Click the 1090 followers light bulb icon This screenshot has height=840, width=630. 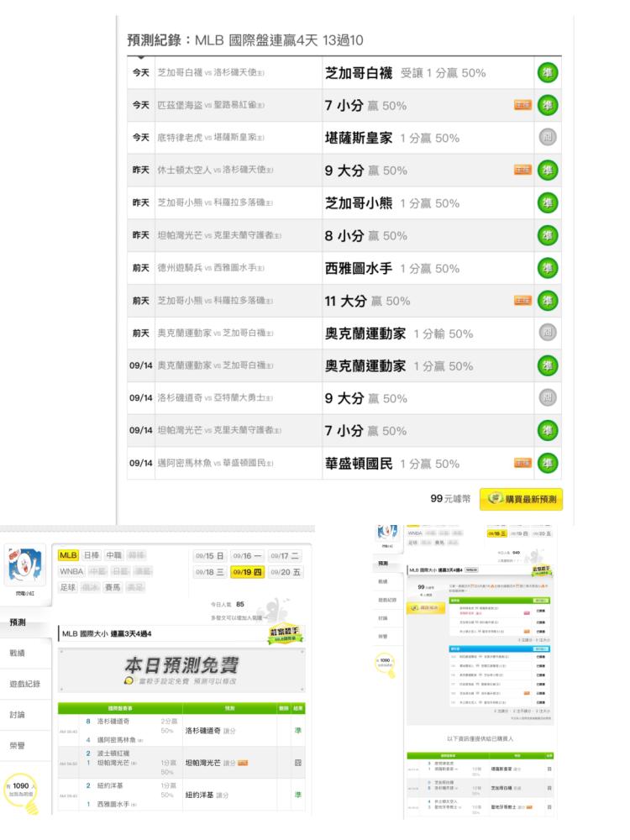click(22, 793)
